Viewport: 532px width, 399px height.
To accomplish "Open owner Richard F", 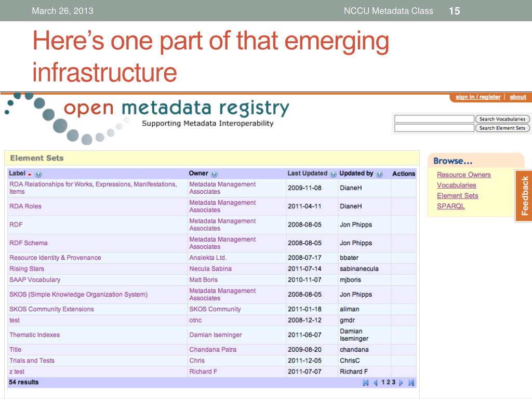I will pyautogui.click(x=203, y=372).
